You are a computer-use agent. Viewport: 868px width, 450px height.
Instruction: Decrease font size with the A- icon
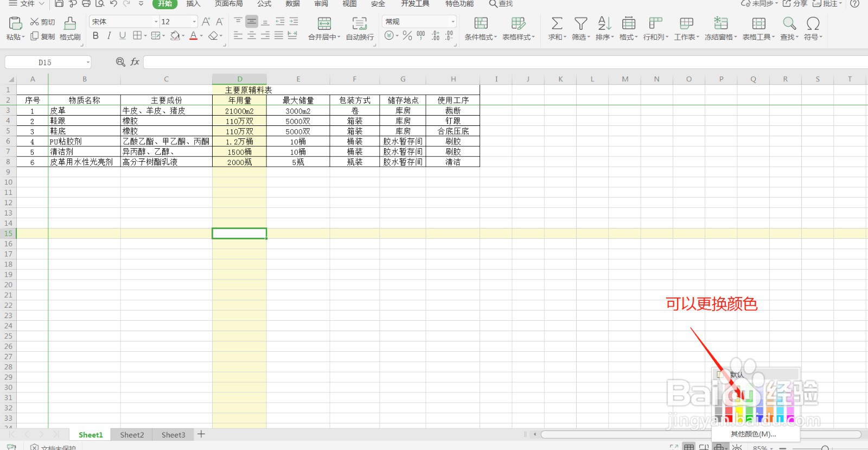(x=220, y=22)
